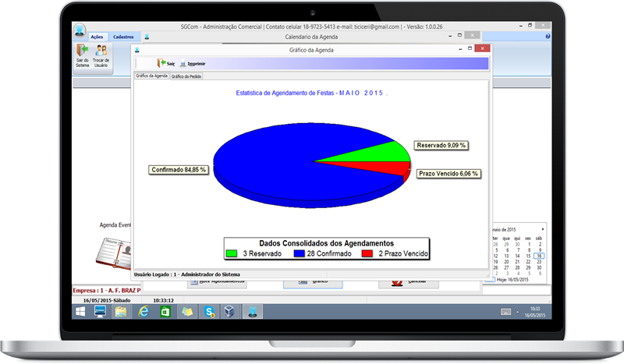Click the Confirmado 84,85 % label
The width and height of the screenshot is (624, 364).
179,170
